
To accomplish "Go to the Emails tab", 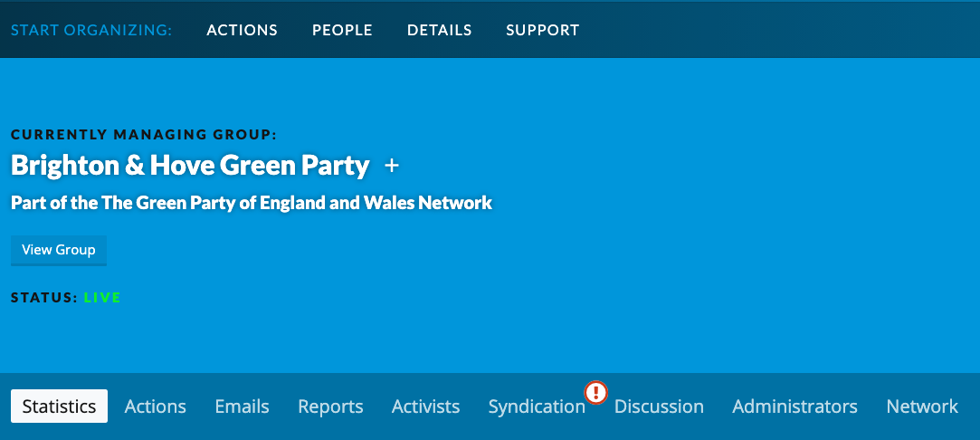I will pyautogui.click(x=242, y=407).
